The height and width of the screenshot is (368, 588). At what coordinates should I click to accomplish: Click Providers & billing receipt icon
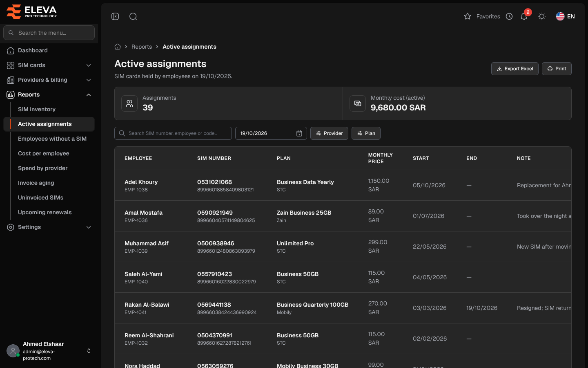pyautogui.click(x=11, y=80)
